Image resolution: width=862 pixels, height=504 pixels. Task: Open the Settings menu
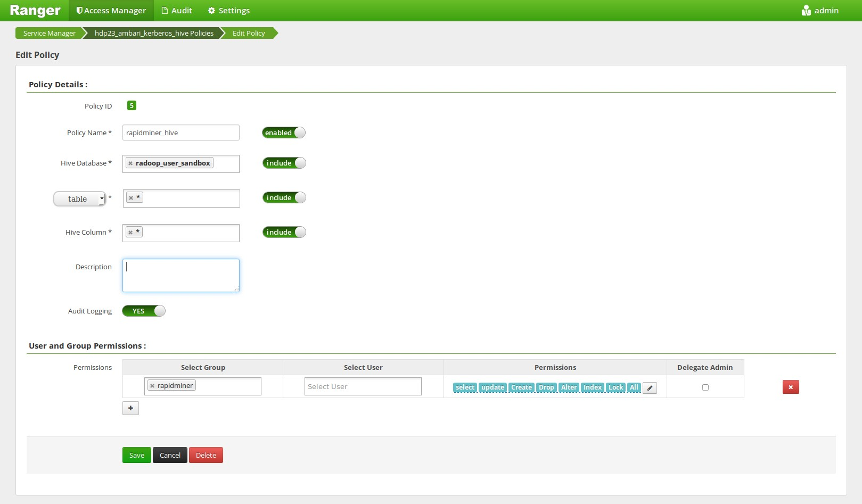point(228,11)
